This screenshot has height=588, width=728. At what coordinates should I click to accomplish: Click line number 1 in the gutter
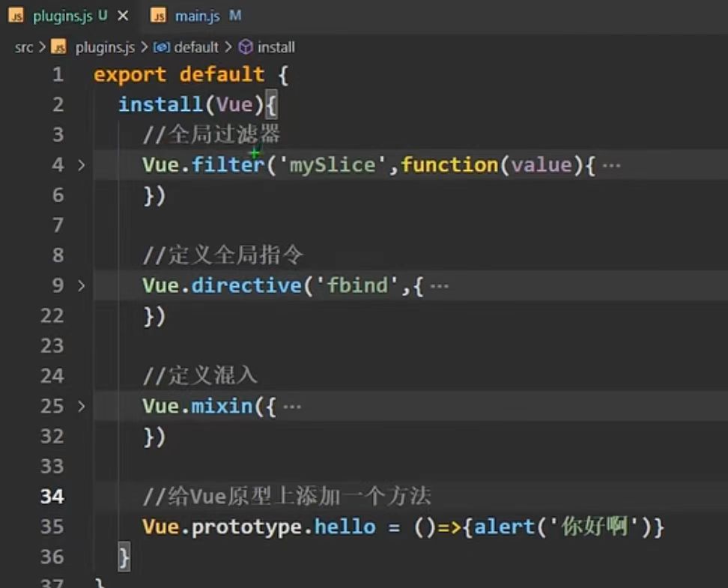(58, 74)
